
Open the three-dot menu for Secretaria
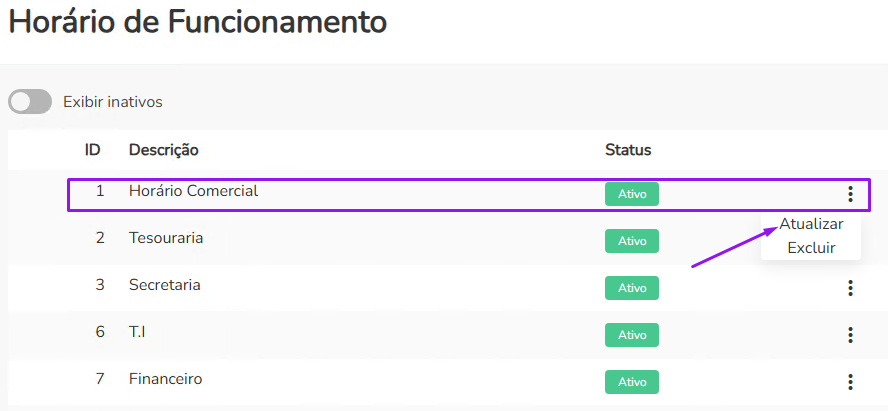(x=850, y=288)
